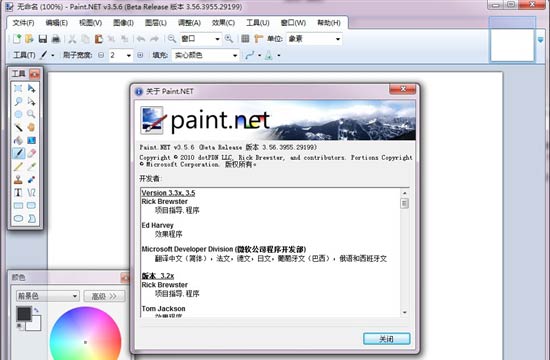Viewport: 550px width, 360px height.
Task: Click the secondary white color swatch
Action: click(x=35, y=325)
